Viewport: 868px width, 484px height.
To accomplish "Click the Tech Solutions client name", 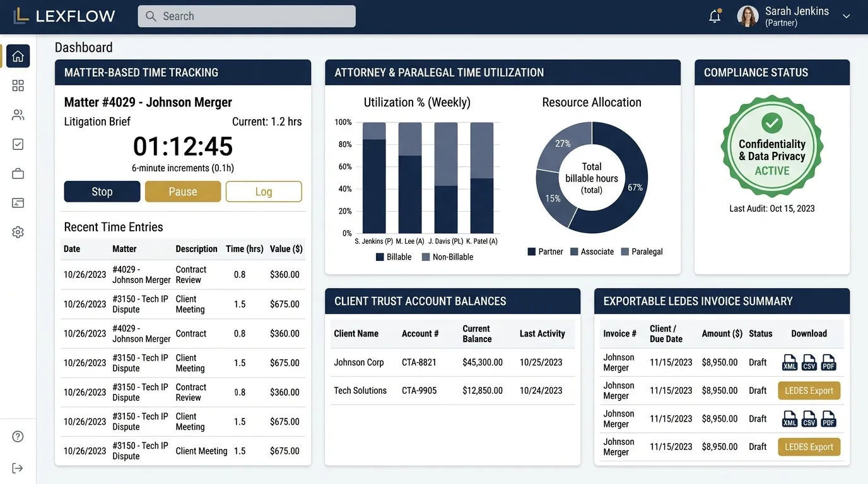I will point(360,391).
